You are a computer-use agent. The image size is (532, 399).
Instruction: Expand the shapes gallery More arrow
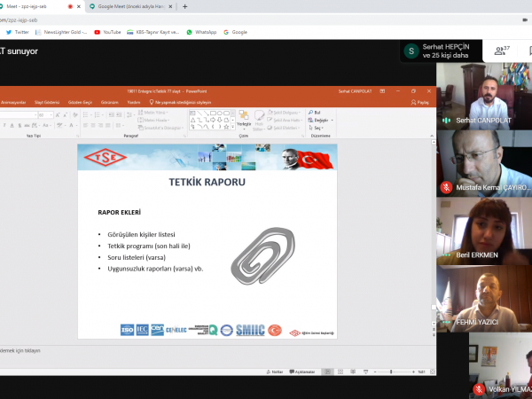[232, 127]
